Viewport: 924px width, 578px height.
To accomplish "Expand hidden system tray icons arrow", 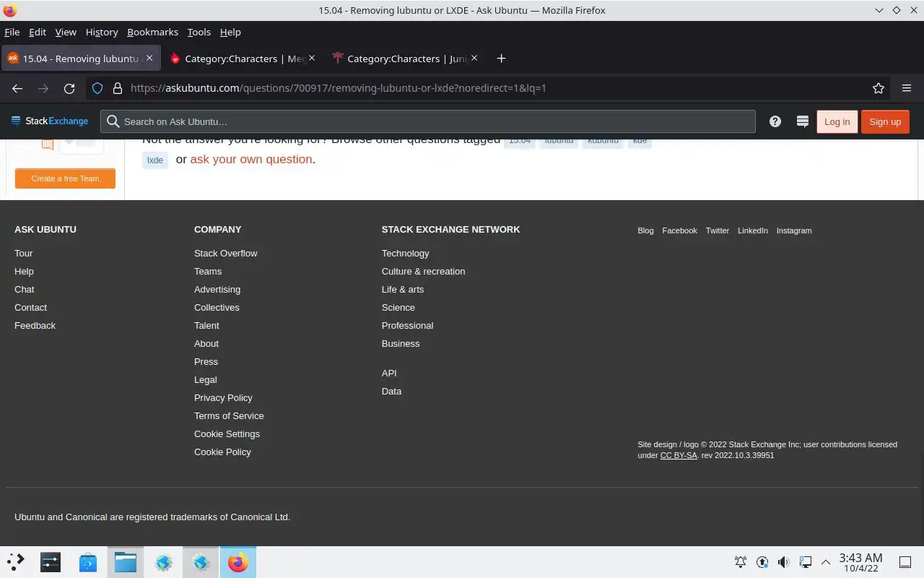I will click(x=826, y=562).
